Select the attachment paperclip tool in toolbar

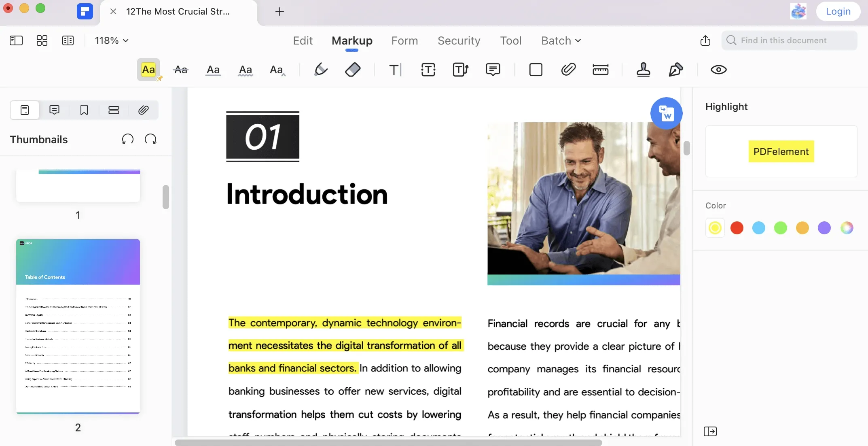pyautogui.click(x=568, y=70)
